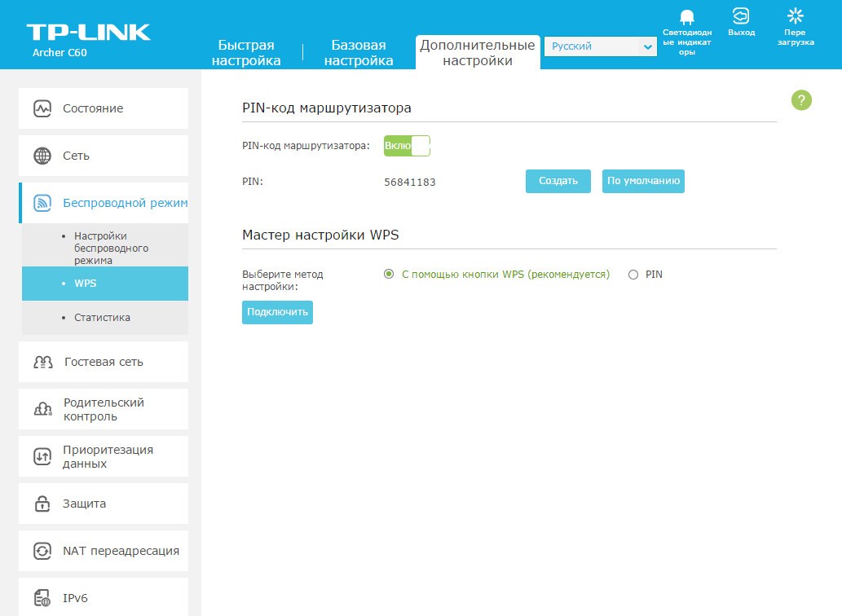Open help with green question mark icon
This screenshot has height=616, width=842.
801,100
